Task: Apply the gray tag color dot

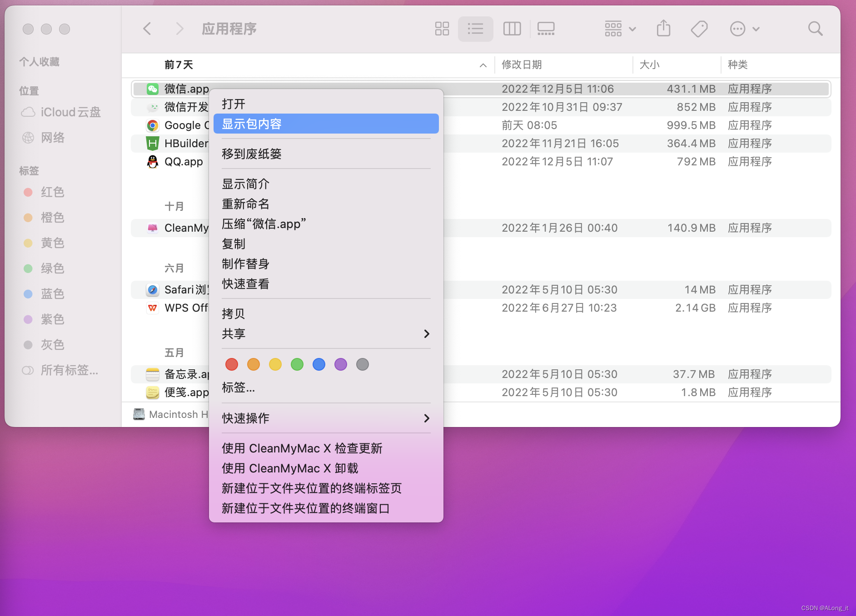Action: (363, 364)
